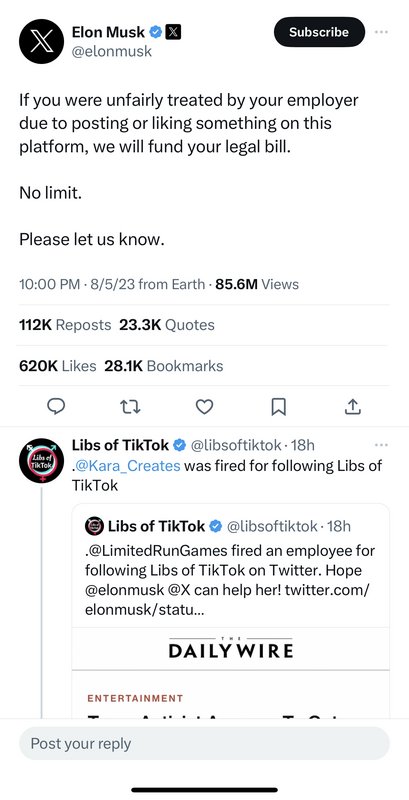This screenshot has height=800, width=409.
Task: Open the @Kara_Creates mention link
Action: [127, 466]
